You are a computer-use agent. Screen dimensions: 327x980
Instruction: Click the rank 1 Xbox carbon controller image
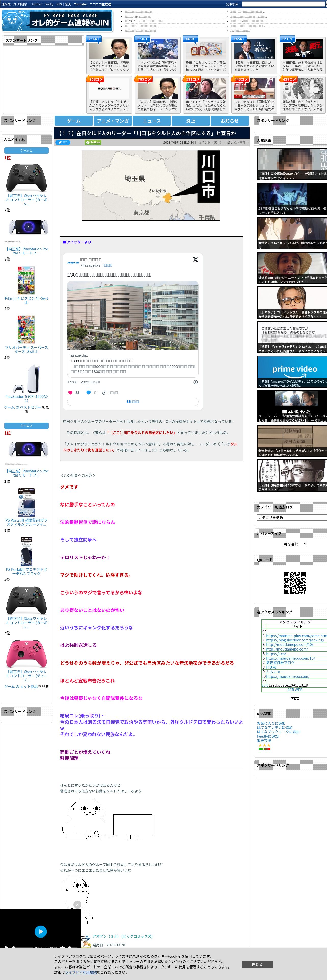coord(26,177)
